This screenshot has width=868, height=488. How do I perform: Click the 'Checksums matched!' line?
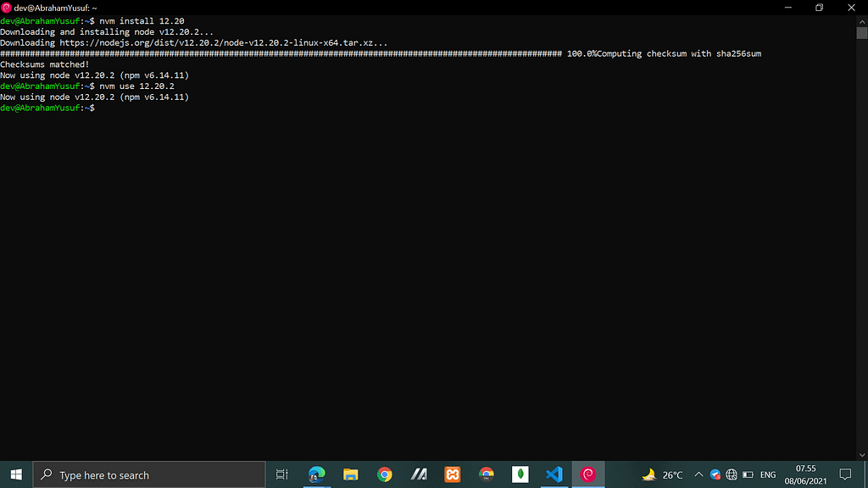45,64
